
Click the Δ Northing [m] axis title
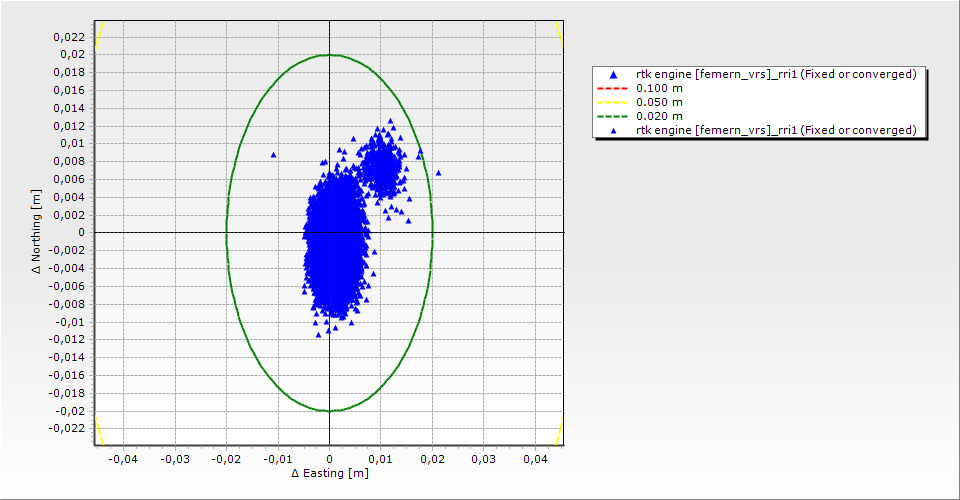36,231
